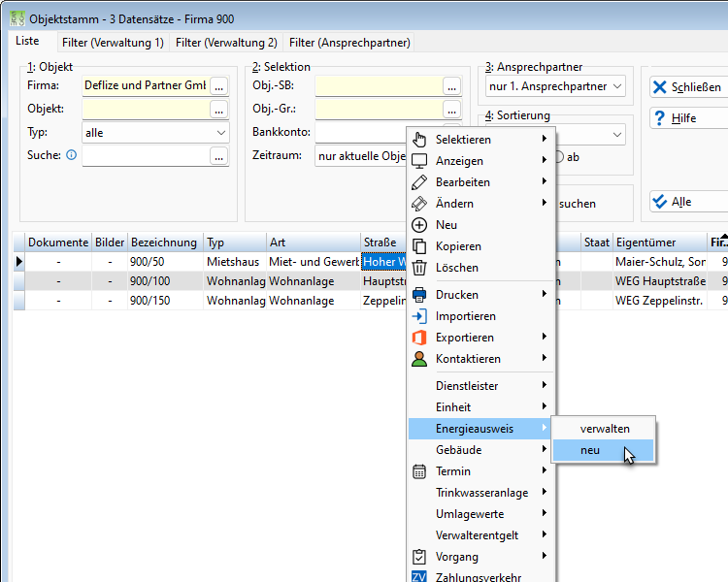Click the hand icon beside Selektieren
Image resolution: width=728 pixels, height=582 pixels.
click(x=419, y=140)
